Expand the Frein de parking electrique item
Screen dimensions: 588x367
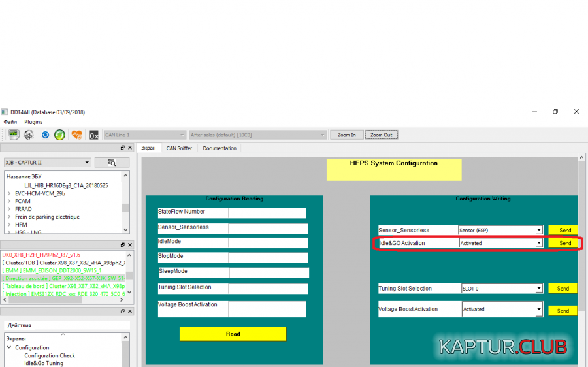9,217
